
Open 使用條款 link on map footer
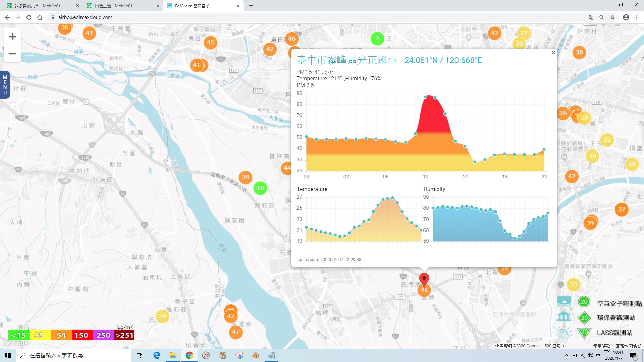601,346
